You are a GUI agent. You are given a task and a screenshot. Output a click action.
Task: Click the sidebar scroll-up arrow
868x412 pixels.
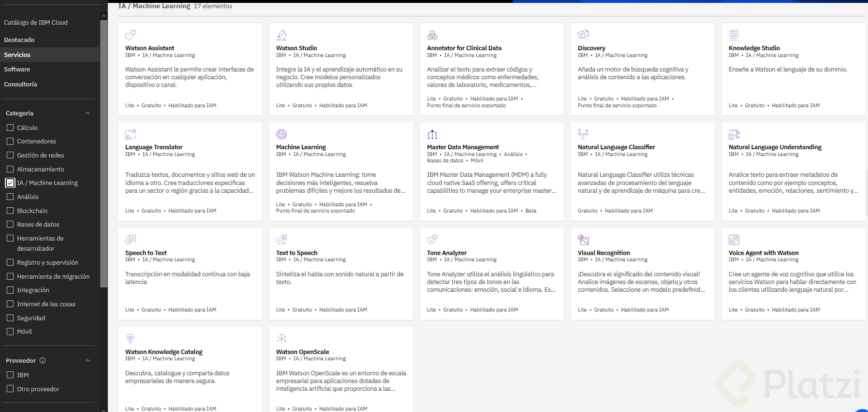(x=103, y=16)
